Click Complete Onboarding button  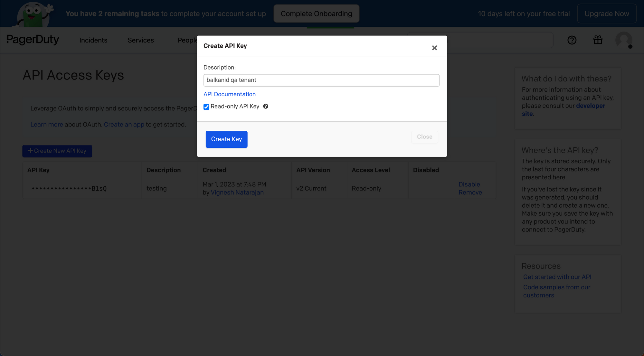coord(316,14)
